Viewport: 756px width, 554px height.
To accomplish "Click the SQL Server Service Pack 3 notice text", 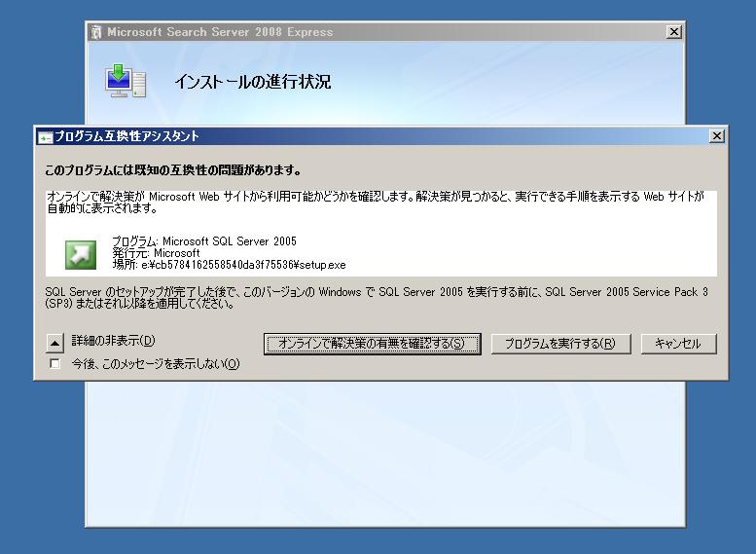I will pyautogui.click(x=377, y=298).
